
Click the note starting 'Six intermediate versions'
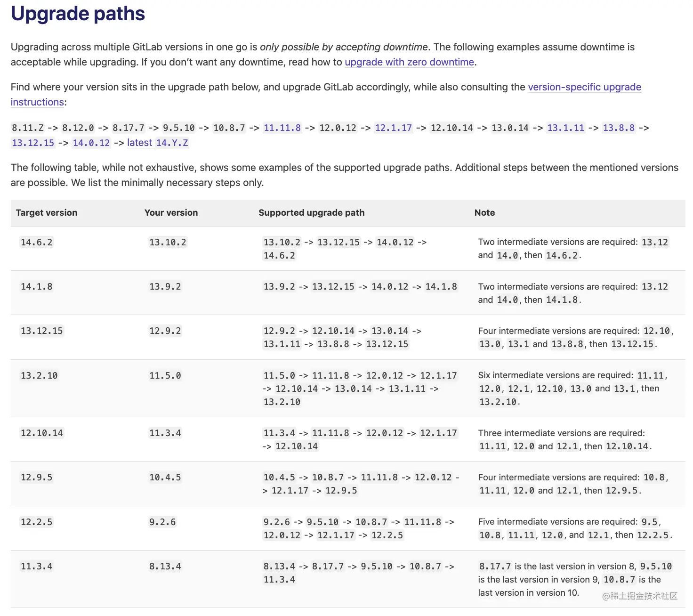click(573, 389)
